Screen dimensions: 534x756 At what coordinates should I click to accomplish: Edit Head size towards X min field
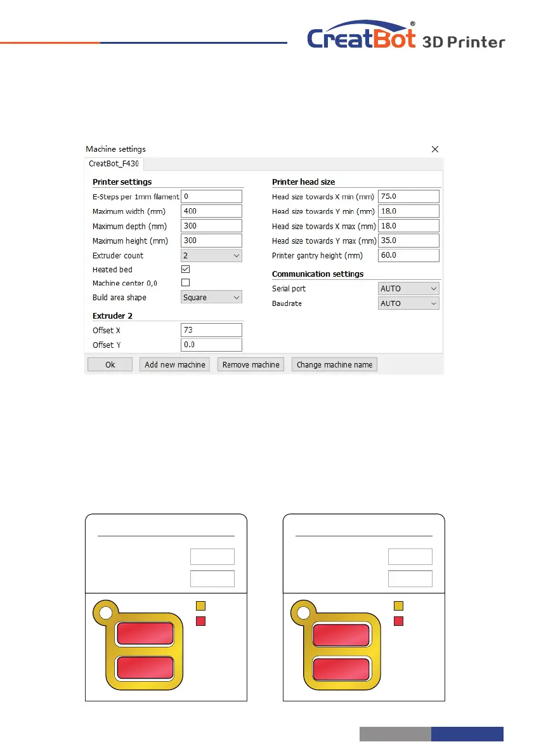pyautogui.click(x=409, y=197)
